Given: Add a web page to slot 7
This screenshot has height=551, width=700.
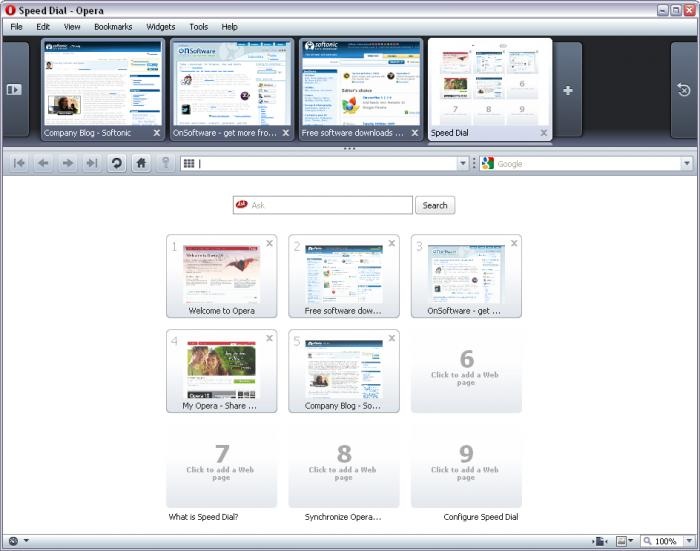Looking at the screenshot, I should (x=221, y=466).
